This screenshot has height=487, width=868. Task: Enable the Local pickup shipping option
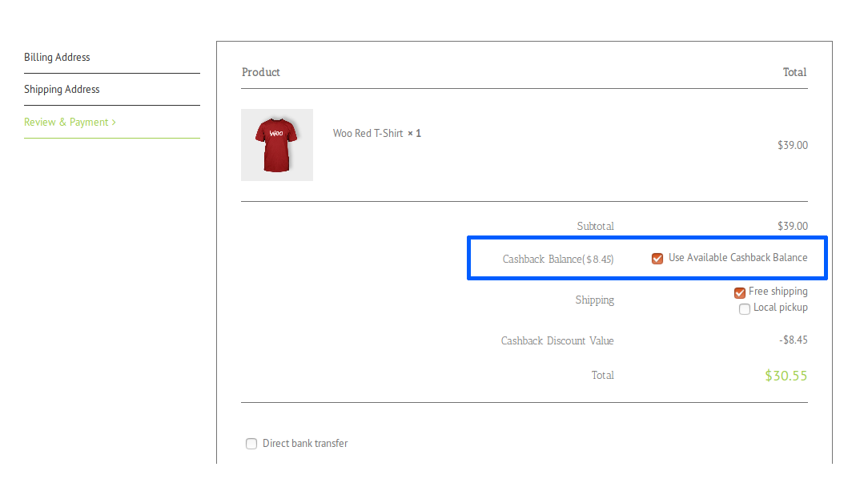click(x=745, y=308)
